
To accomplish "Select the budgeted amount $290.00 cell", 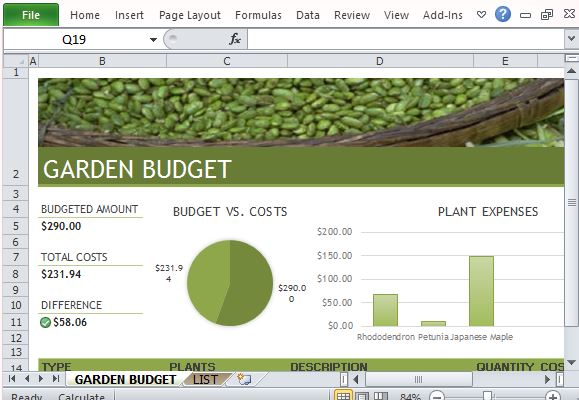I will tap(61, 226).
